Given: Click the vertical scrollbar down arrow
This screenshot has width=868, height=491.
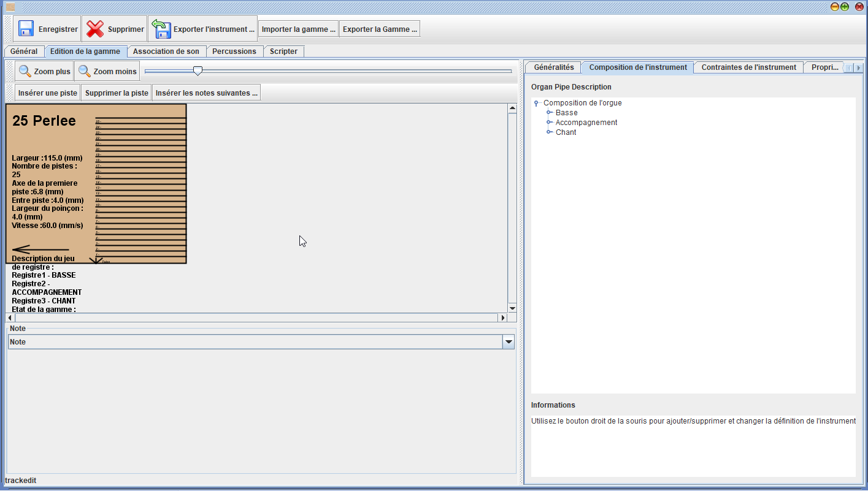Looking at the screenshot, I should (x=512, y=308).
